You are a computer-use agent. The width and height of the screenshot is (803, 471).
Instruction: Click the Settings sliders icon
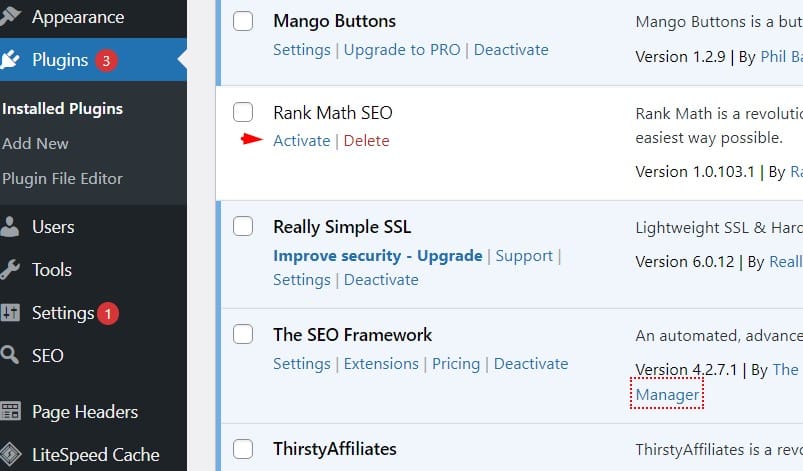(x=10, y=313)
